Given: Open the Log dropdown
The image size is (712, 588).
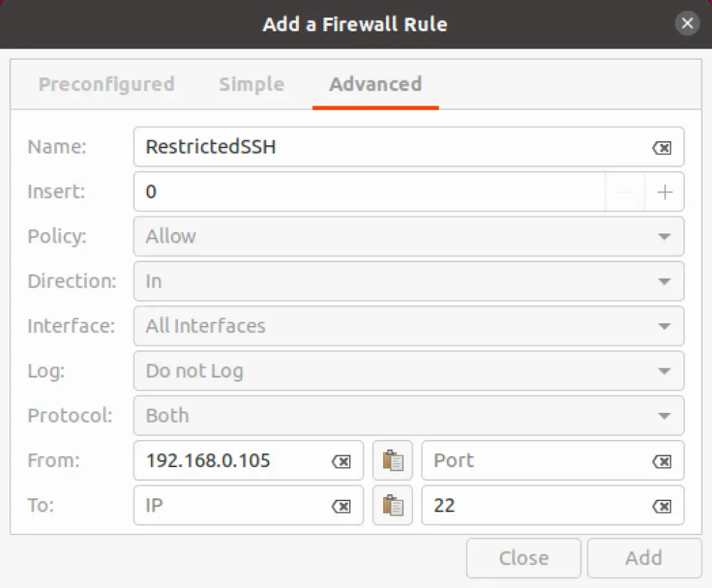Looking at the screenshot, I should [x=409, y=371].
